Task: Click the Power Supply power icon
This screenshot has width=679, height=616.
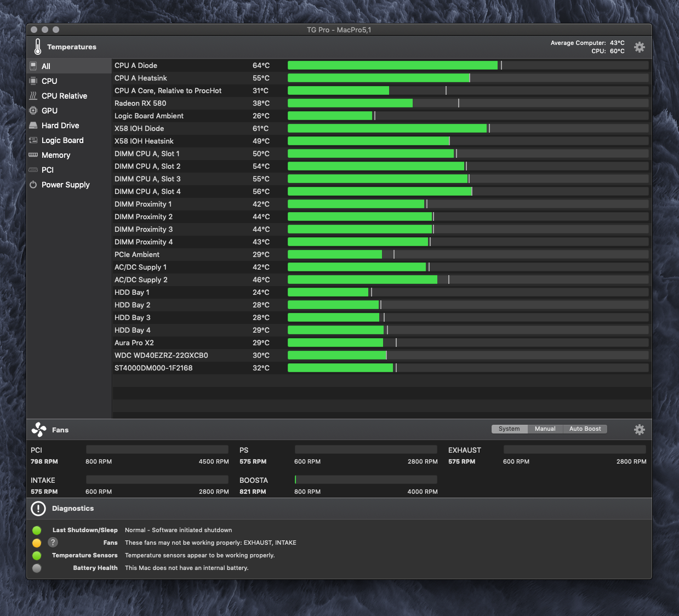Action: [33, 185]
